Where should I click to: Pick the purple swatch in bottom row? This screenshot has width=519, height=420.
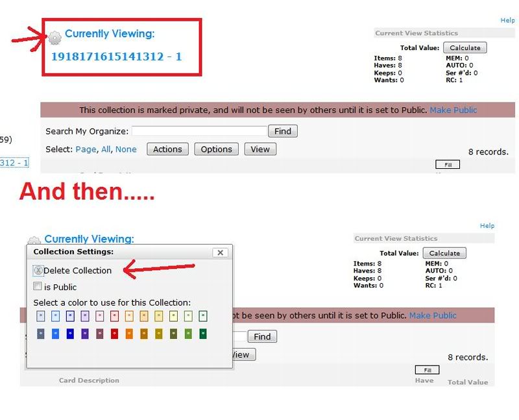click(x=85, y=334)
